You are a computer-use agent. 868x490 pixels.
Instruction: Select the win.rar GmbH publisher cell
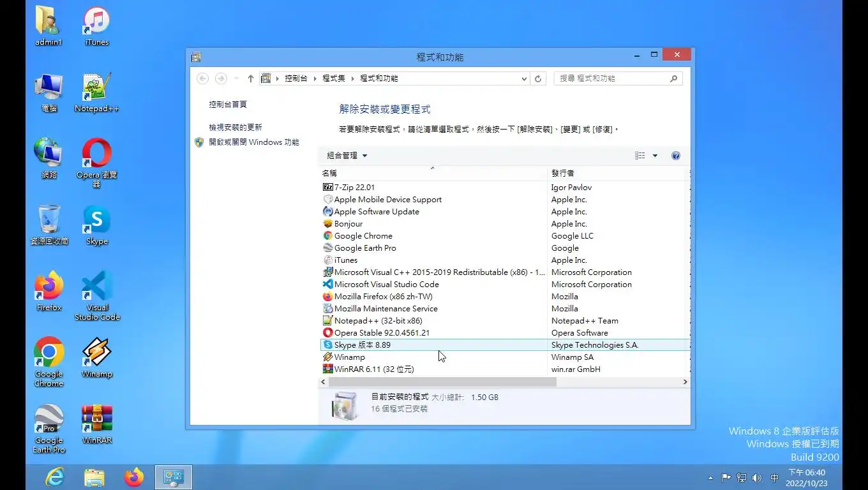point(576,369)
